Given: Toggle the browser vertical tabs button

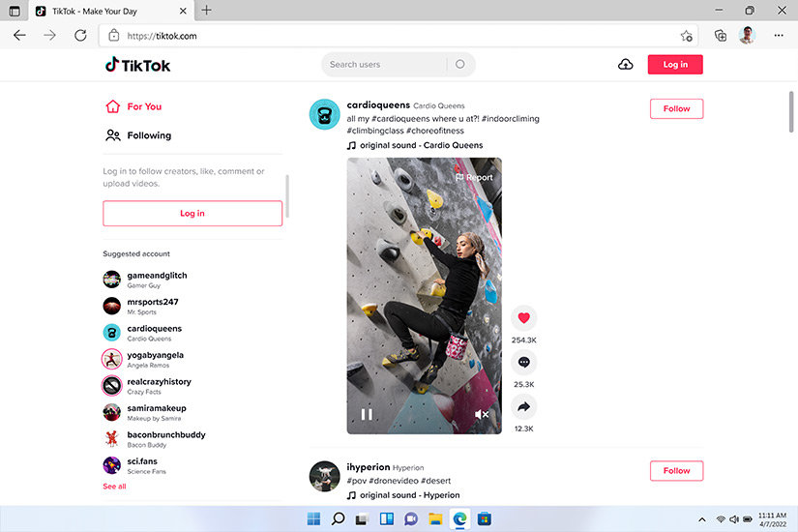Looking at the screenshot, I should click(x=15, y=11).
